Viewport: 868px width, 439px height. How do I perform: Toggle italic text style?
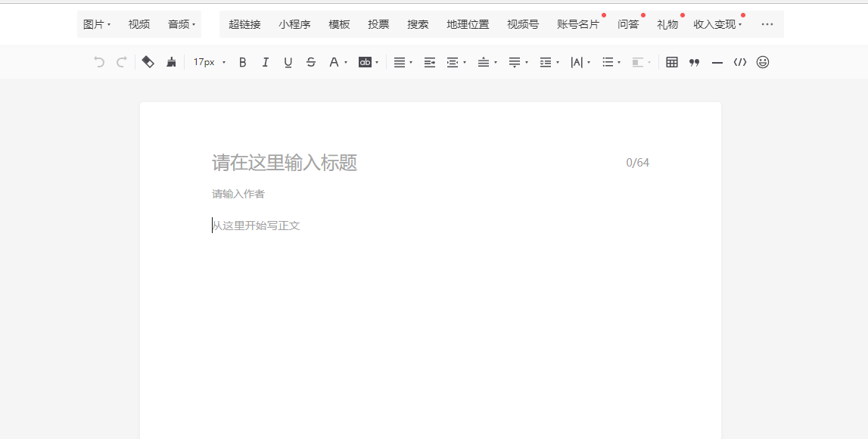pyautogui.click(x=265, y=62)
